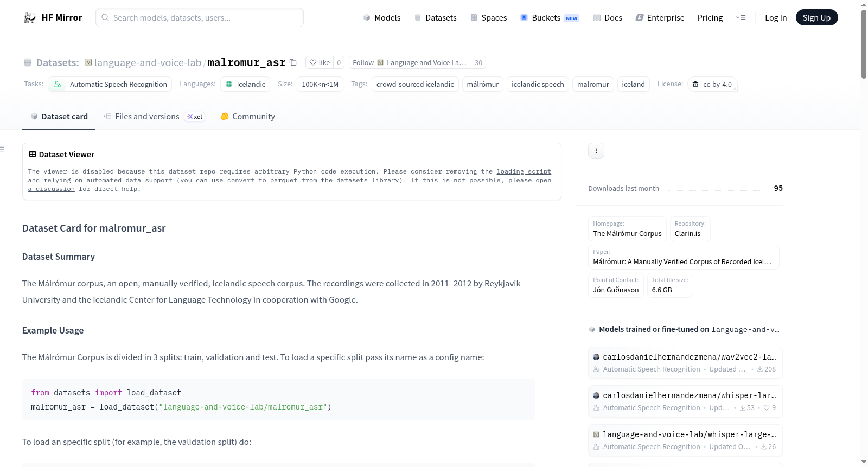
Task: Click the Sign Up button
Action: point(816,17)
